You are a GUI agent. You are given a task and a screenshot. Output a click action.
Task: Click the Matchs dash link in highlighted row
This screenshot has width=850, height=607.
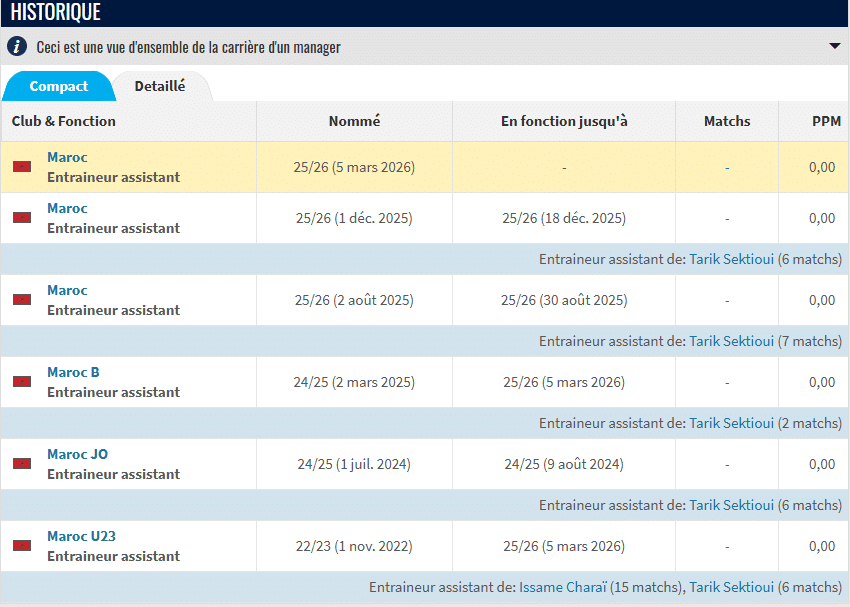pos(727,168)
